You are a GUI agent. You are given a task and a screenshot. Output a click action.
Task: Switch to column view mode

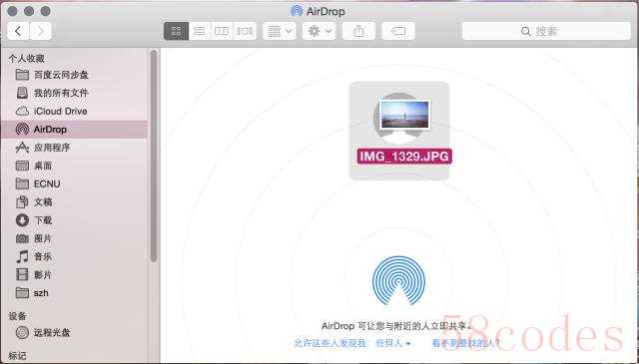click(x=222, y=31)
